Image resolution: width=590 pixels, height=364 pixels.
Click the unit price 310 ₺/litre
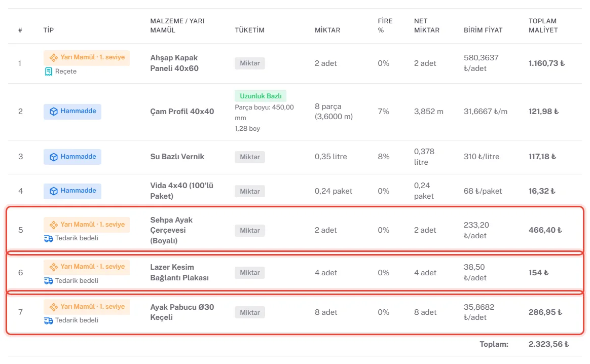pyautogui.click(x=482, y=157)
